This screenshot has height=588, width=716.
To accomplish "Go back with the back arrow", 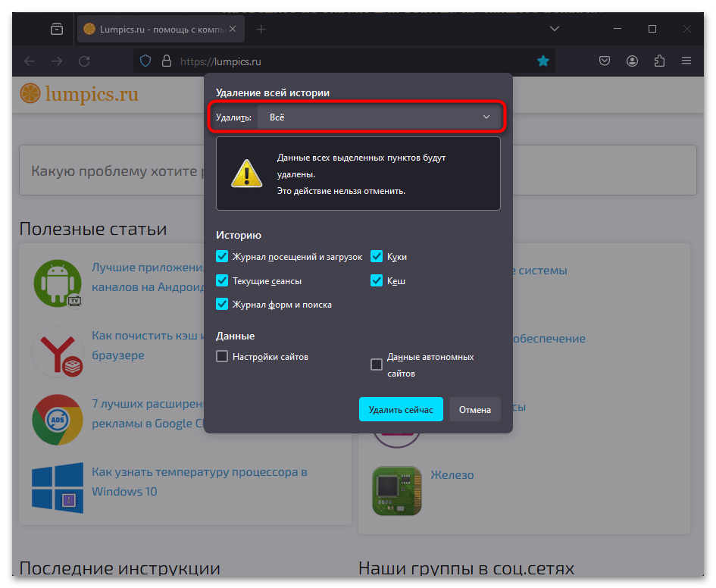I will [30, 61].
